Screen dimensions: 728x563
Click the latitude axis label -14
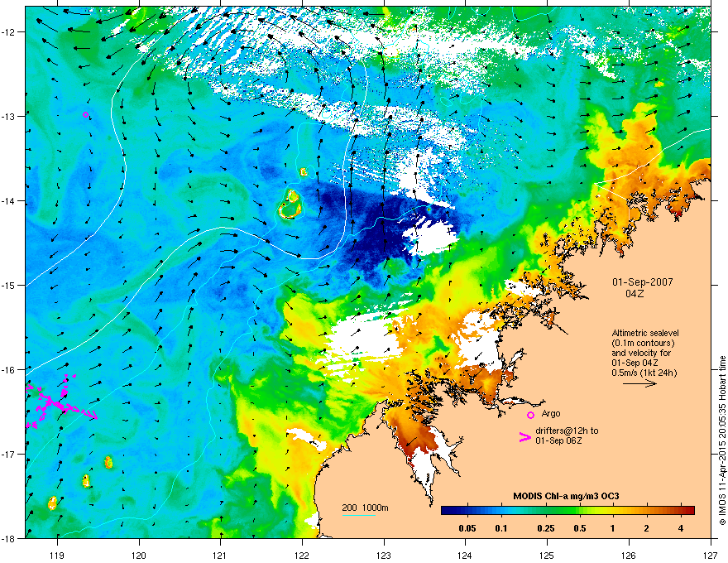point(8,201)
